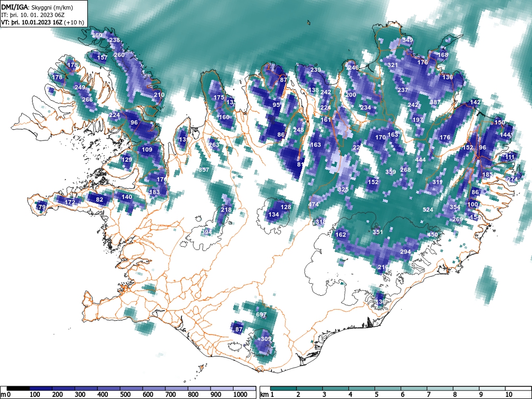Click the map value 239
Image resolution: width=532 pixels, height=399 pixels.
tap(315, 70)
